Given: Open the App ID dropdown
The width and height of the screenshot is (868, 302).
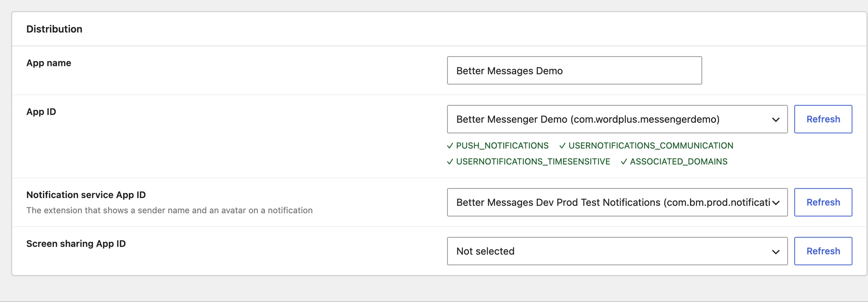Looking at the screenshot, I should pyautogui.click(x=617, y=119).
